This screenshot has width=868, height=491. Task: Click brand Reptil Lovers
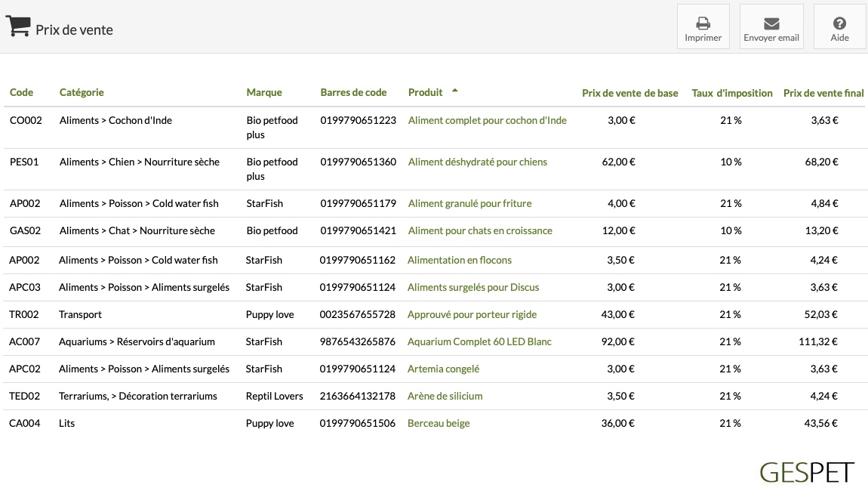click(275, 396)
